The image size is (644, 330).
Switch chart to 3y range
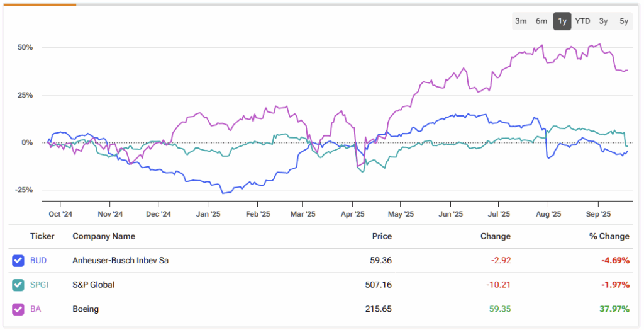coord(603,21)
